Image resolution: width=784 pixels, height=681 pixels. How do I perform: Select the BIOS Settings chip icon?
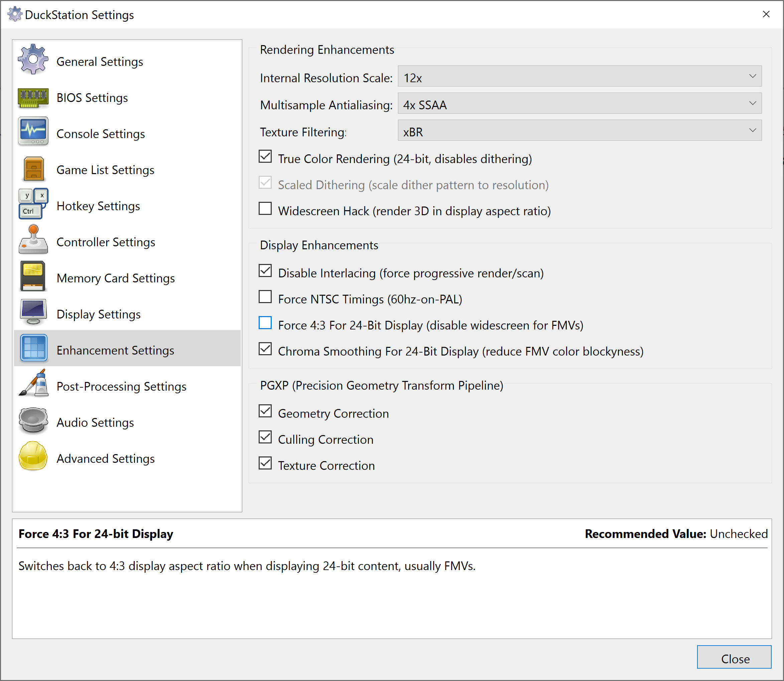[33, 97]
